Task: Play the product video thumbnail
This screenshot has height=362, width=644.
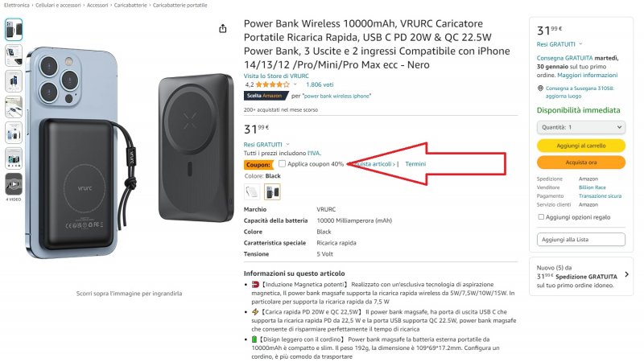Action: click(14, 183)
